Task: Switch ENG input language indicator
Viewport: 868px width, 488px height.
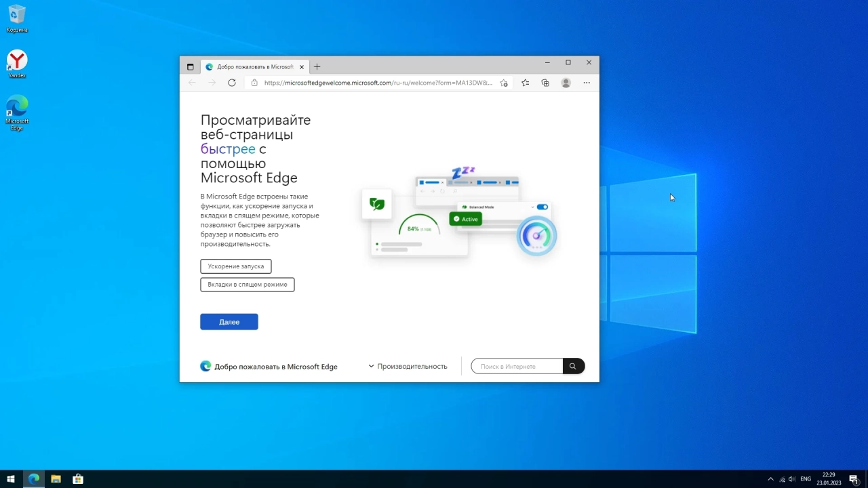Action: [806, 479]
